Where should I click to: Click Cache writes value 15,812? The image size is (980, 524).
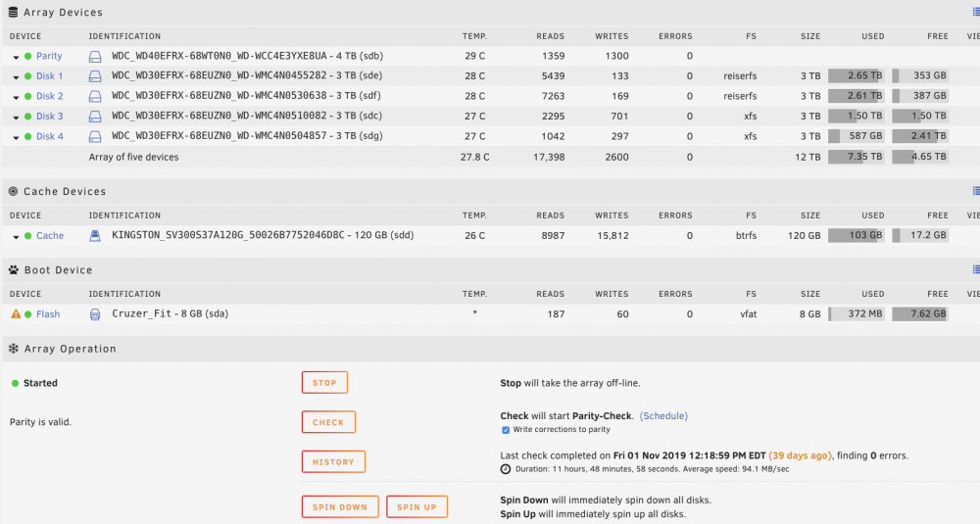pos(612,236)
